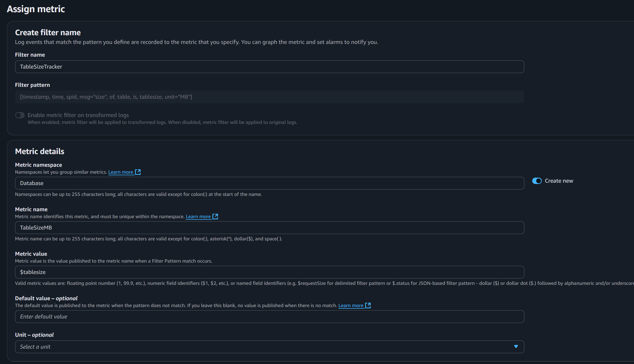Click external link icon beside Default value Learn more

pyautogui.click(x=368, y=305)
